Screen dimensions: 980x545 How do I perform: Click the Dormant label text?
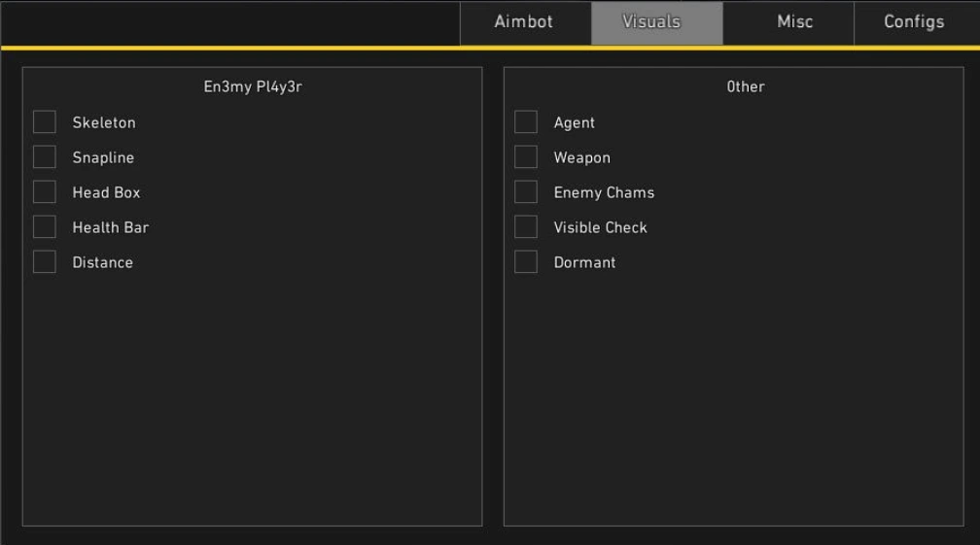coord(584,263)
